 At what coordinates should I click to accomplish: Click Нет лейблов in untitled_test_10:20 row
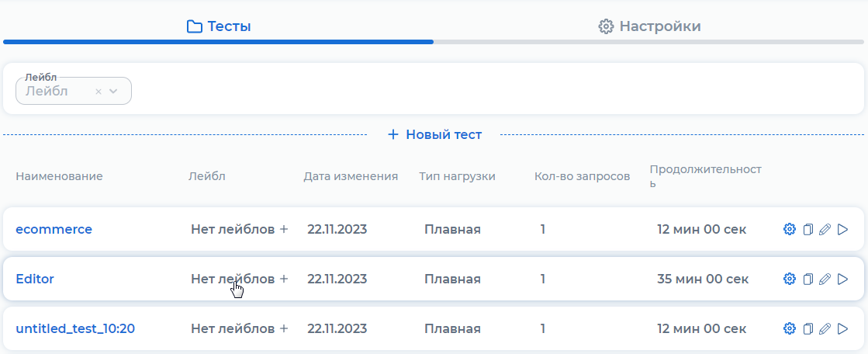pyautogui.click(x=233, y=329)
